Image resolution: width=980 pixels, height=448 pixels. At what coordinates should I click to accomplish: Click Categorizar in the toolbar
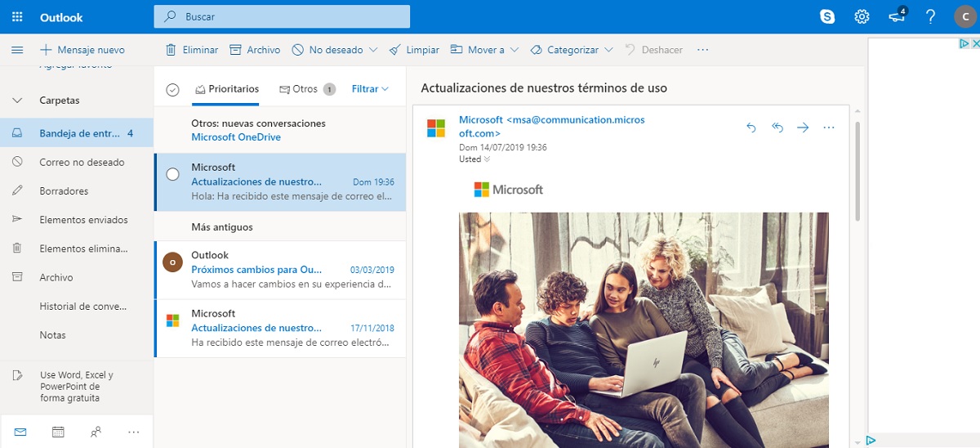[x=565, y=50]
